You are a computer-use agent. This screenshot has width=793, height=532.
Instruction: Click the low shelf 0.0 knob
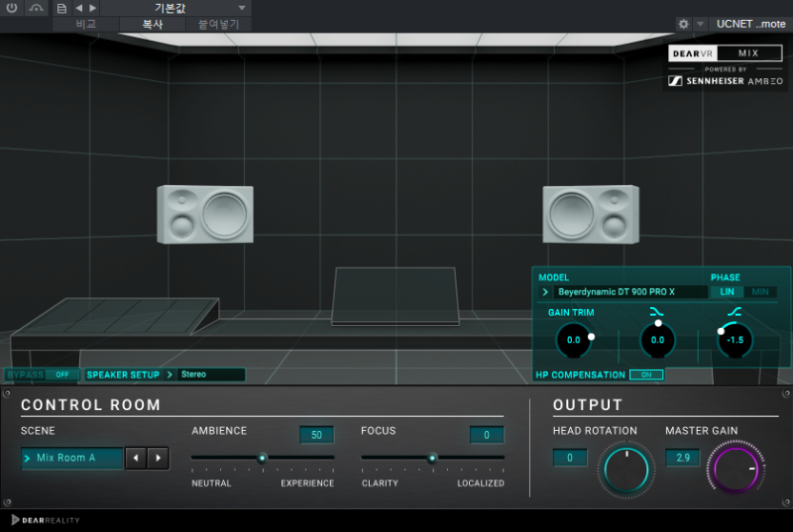click(x=657, y=340)
